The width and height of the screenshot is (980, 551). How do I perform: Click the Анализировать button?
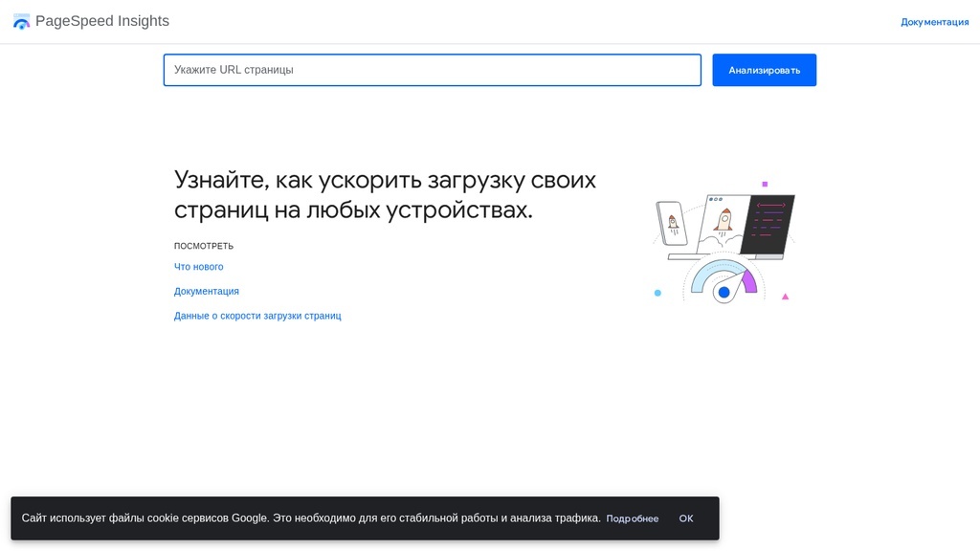[x=764, y=70]
